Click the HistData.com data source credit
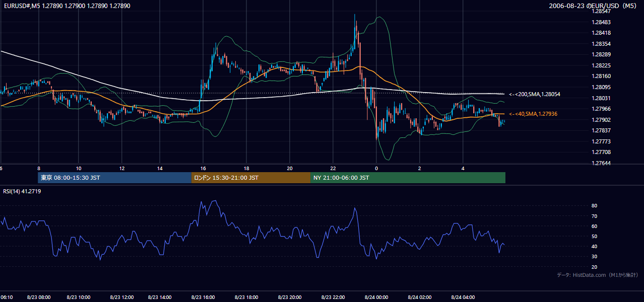Image resolution: width=644 pixels, height=302 pixels. click(598, 275)
